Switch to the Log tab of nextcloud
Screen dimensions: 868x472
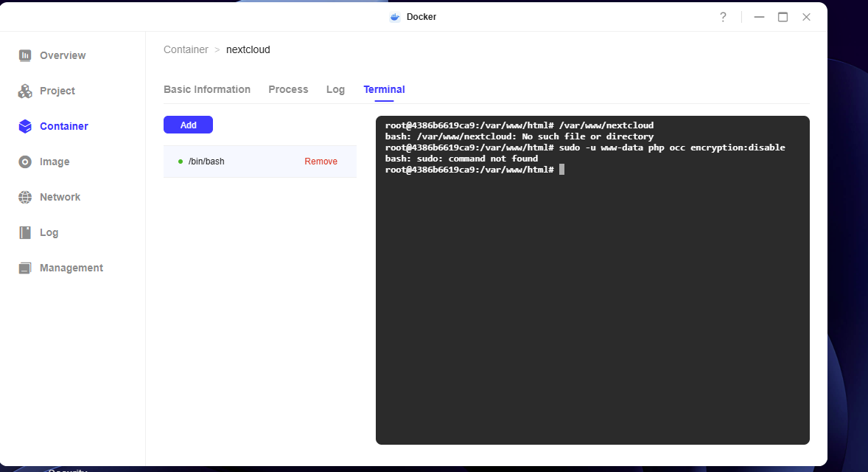pyautogui.click(x=335, y=90)
